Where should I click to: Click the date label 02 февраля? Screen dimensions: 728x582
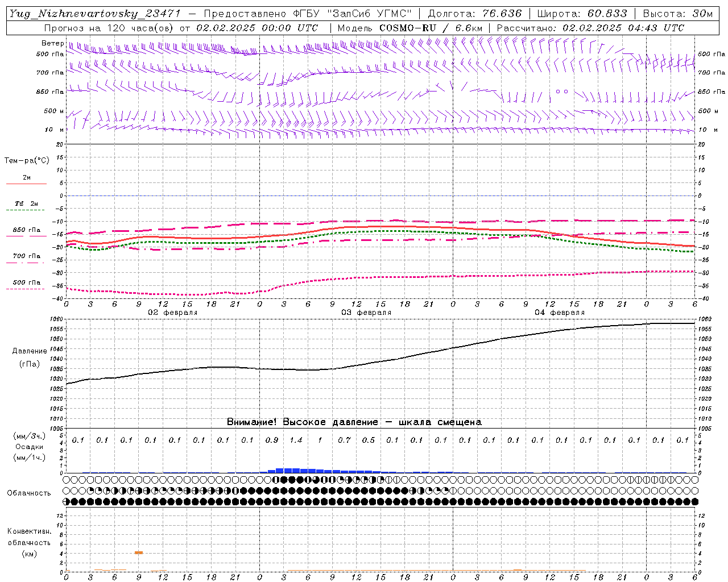173,313
